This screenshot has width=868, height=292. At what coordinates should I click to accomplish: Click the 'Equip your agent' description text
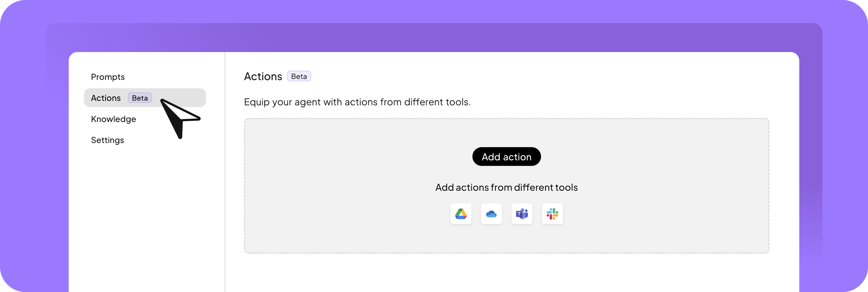coord(357,102)
